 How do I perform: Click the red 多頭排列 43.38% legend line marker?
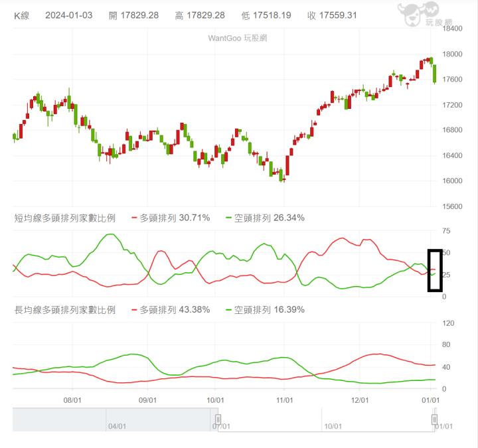pyautogui.click(x=135, y=310)
